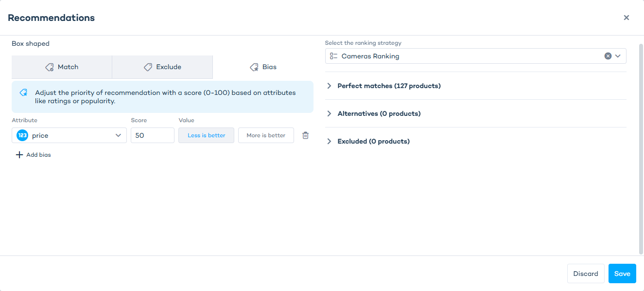Viewport: 644px width, 291px height.
Task: Delete the price bias row
Action: 305,135
